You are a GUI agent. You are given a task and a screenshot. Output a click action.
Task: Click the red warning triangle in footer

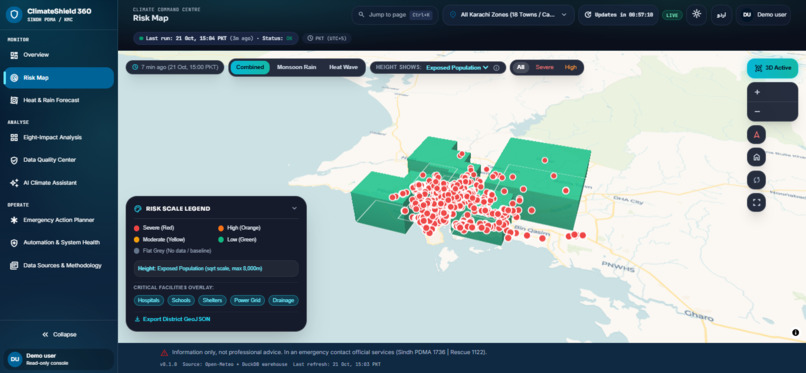coord(164,352)
